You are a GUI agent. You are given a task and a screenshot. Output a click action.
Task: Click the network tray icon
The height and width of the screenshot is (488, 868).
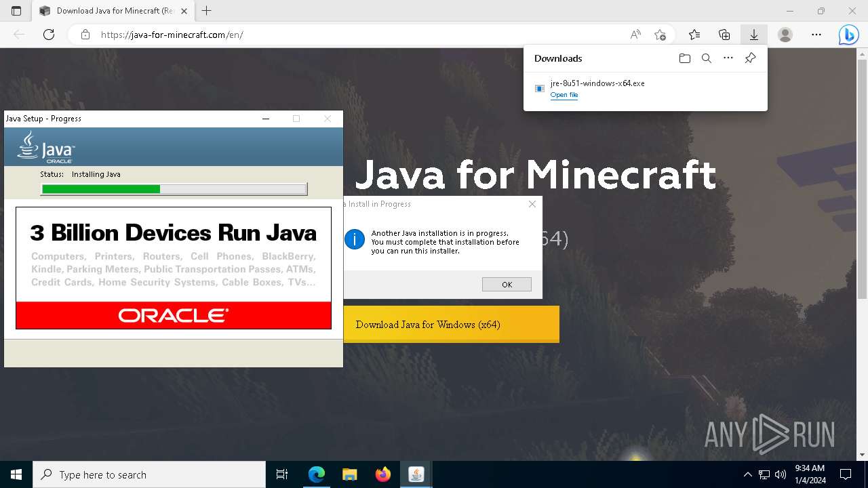(764, 474)
